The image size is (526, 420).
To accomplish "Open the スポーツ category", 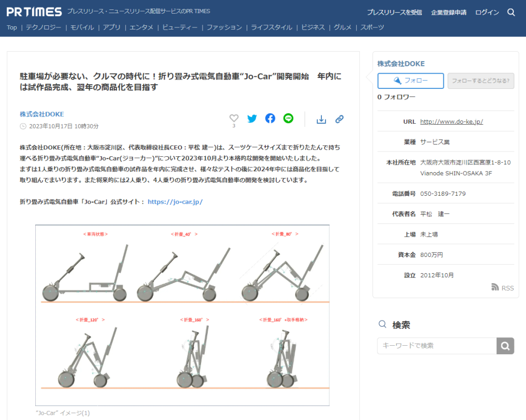I will click(x=372, y=27).
